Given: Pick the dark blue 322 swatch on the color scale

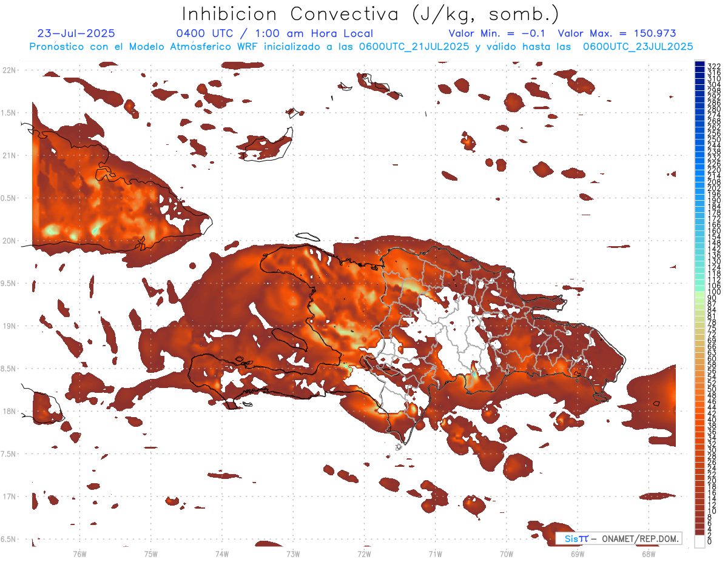Looking at the screenshot, I should point(699,64).
